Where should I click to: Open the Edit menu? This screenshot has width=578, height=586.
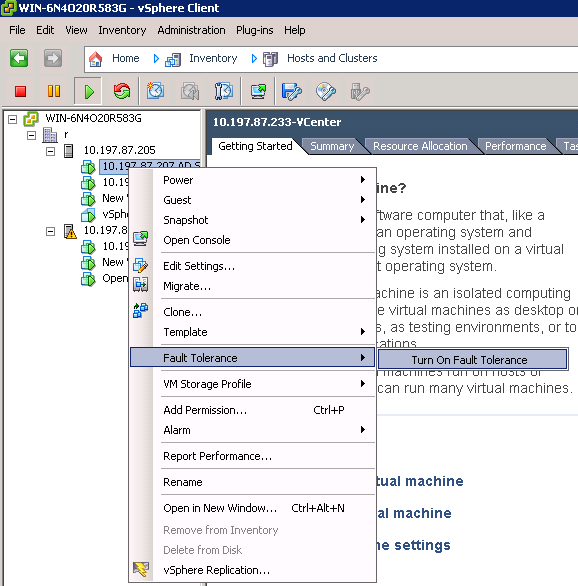[x=45, y=30]
